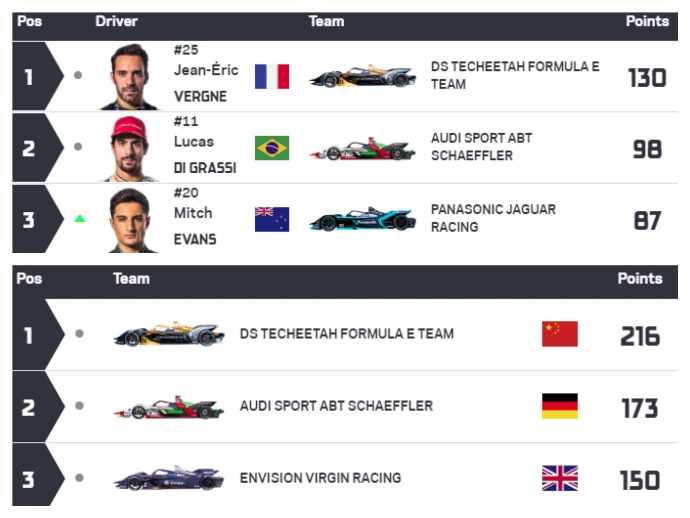This screenshot has width=690, height=518.
Task: Click the Chinese flag in team standings
Action: 560,334
